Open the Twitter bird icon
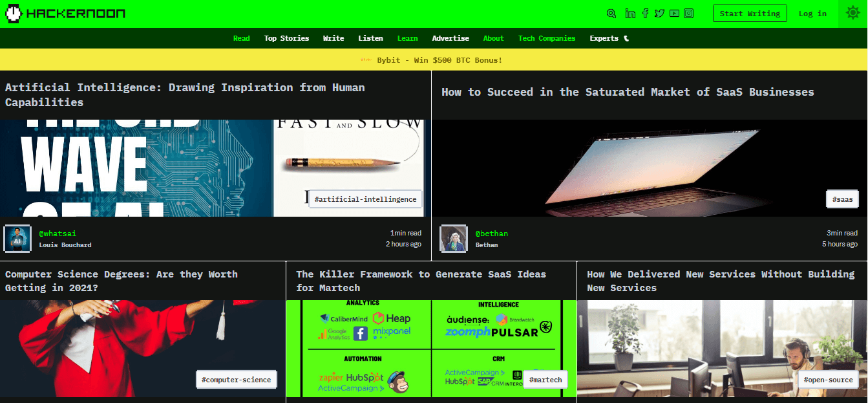 click(x=659, y=14)
